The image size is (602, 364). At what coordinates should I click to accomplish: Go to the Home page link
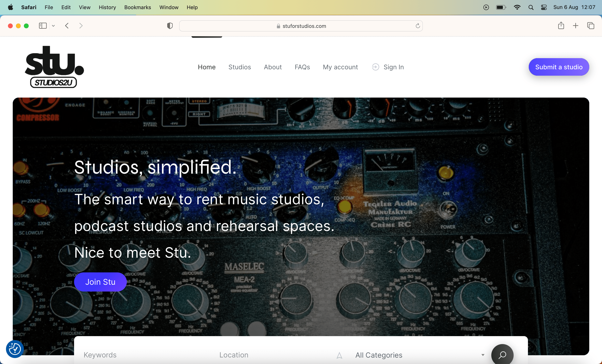207,67
